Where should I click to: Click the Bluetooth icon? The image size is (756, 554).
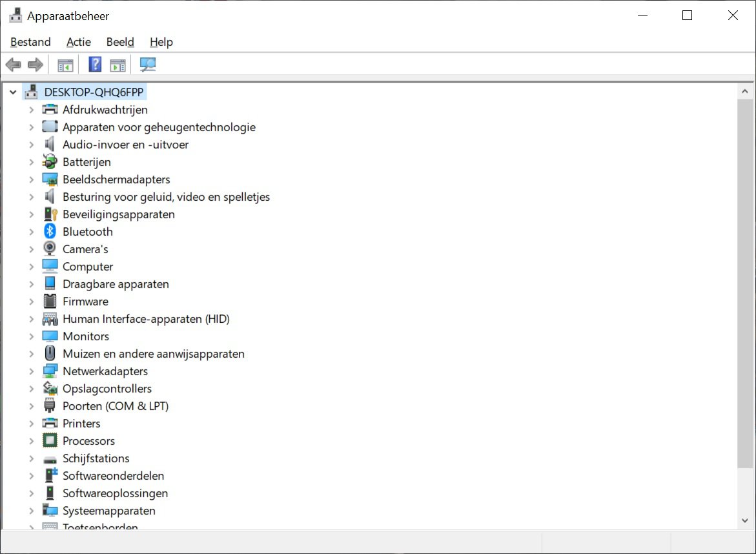[x=50, y=231]
